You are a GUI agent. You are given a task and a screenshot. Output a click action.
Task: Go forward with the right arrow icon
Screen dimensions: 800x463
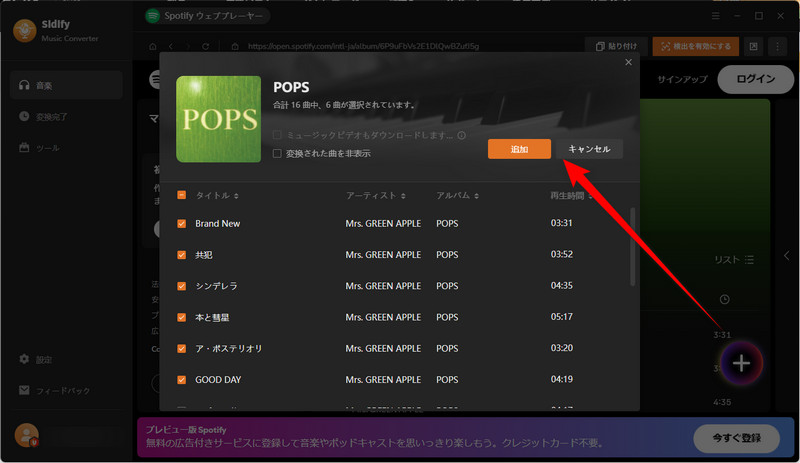pyautogui.click(x=188, y=46)
